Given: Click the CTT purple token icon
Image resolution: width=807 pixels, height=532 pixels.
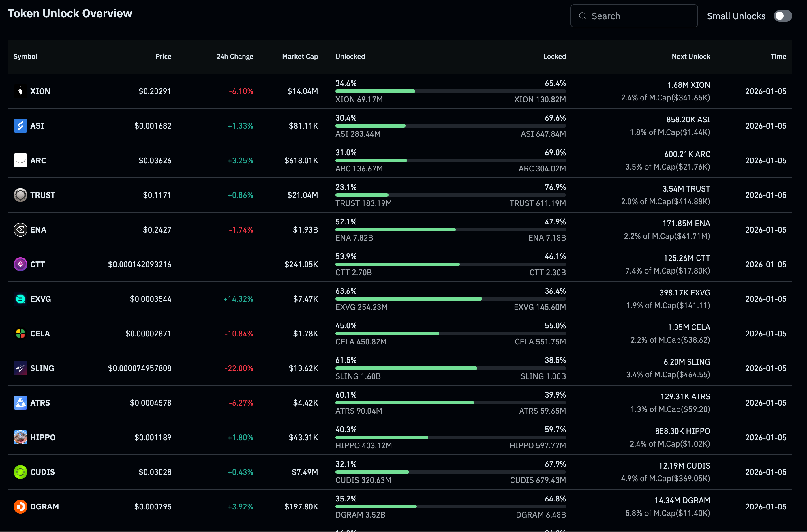Looking at the screenshot, I should (x=20, y=264).
